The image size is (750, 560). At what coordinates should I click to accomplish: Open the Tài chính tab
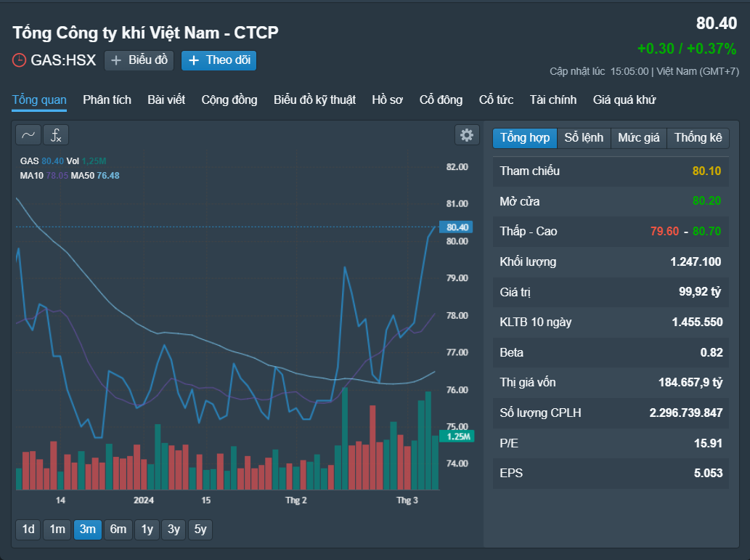point(553,100)
